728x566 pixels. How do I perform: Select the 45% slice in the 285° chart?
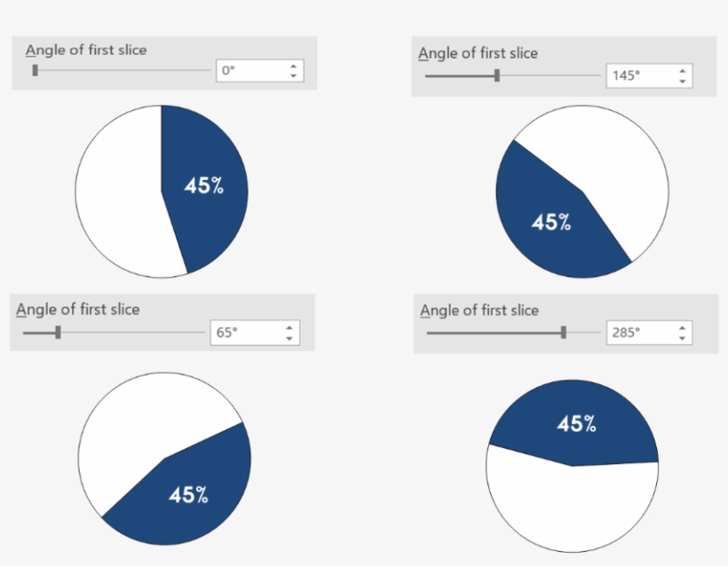click(575, 424)
